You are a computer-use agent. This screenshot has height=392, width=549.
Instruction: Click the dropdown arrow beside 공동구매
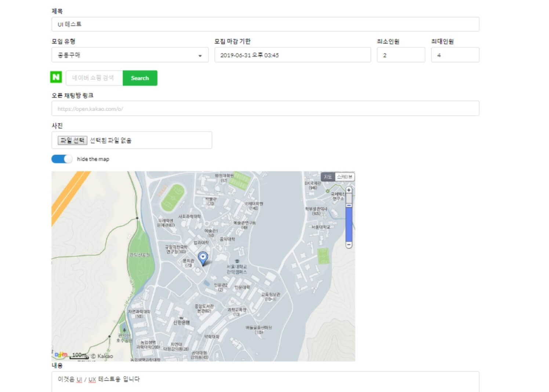click(200, 56)
